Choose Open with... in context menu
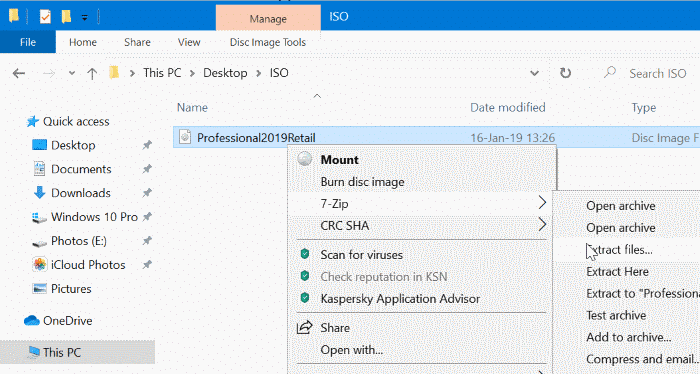This screenshot has width=700, height=374. (x=351, y=350)
